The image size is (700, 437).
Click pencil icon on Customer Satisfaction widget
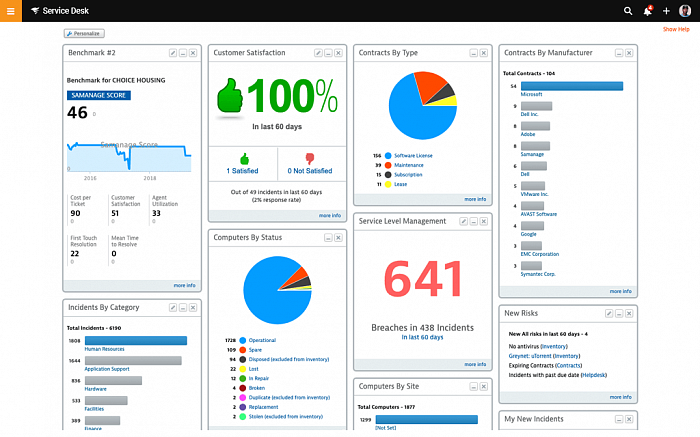[x=317, y=52]
